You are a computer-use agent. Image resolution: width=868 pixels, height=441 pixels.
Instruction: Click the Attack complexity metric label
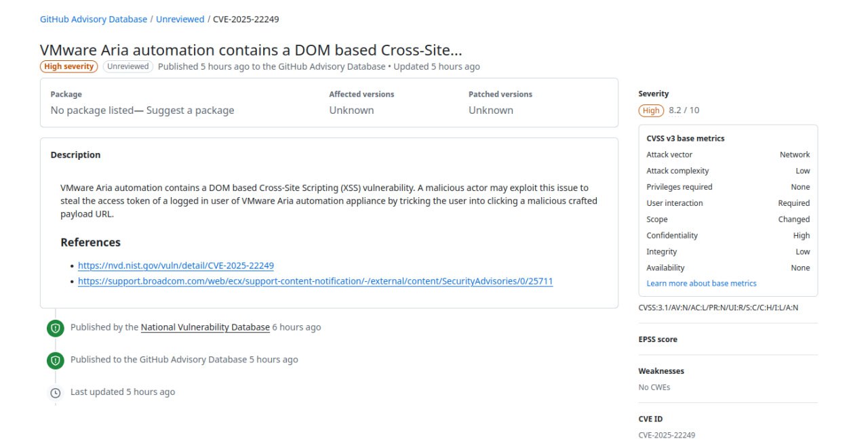pos(677,171)
